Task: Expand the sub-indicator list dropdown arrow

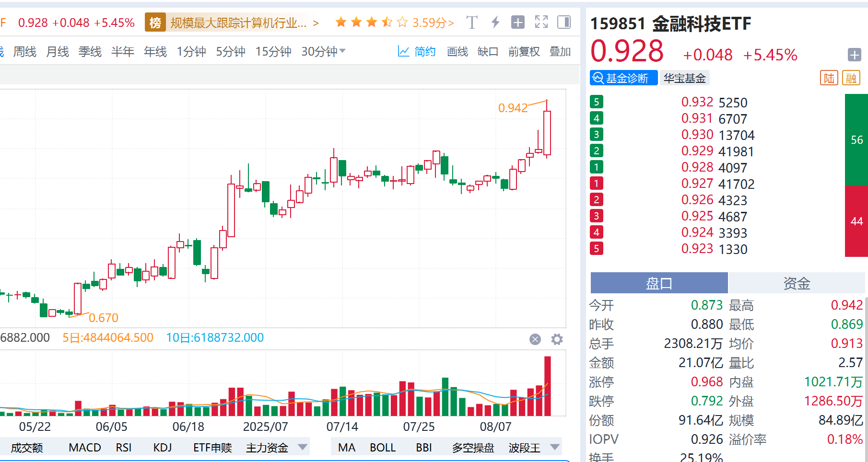Action: [x=303, y=447]
